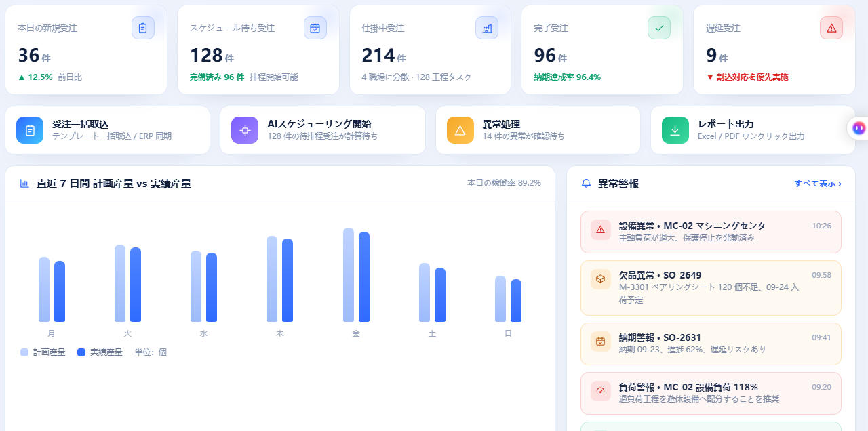The height and width of the screenshot is (431, 868).
Task: Click calendar icon on 納期警報 SO-2631 row
Action: (600, 342)
